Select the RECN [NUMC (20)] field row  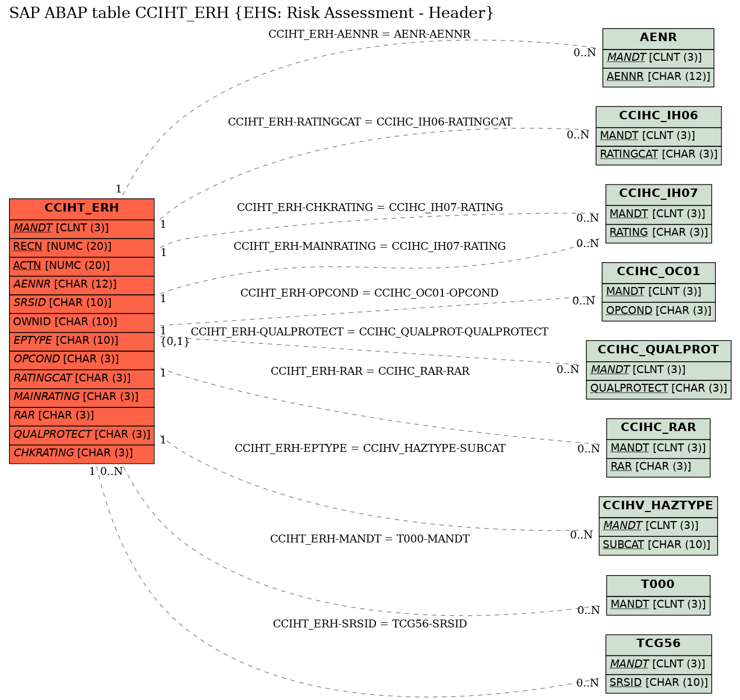tap(82, 247)
